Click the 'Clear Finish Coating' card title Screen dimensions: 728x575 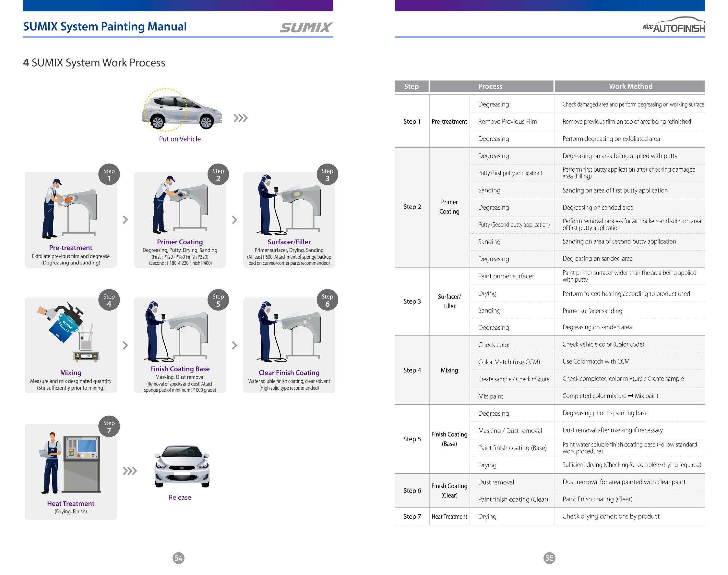(x=289, y=373)
